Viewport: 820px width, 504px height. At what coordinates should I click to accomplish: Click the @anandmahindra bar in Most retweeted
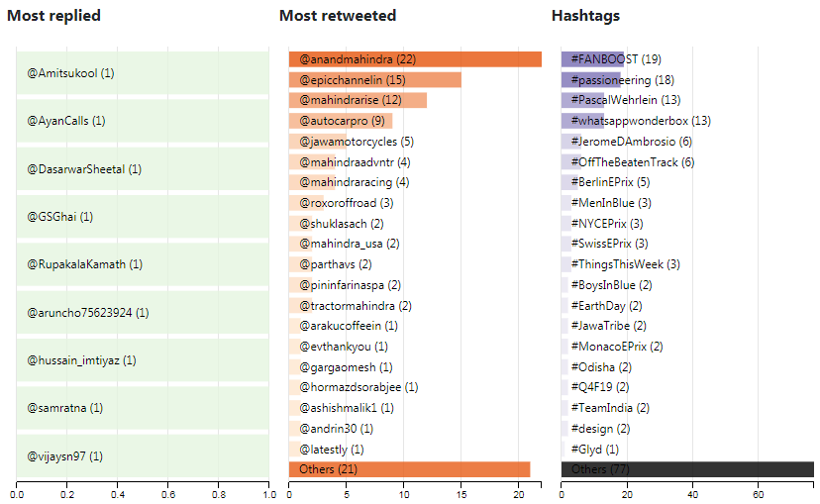click(x=415, y=59)
